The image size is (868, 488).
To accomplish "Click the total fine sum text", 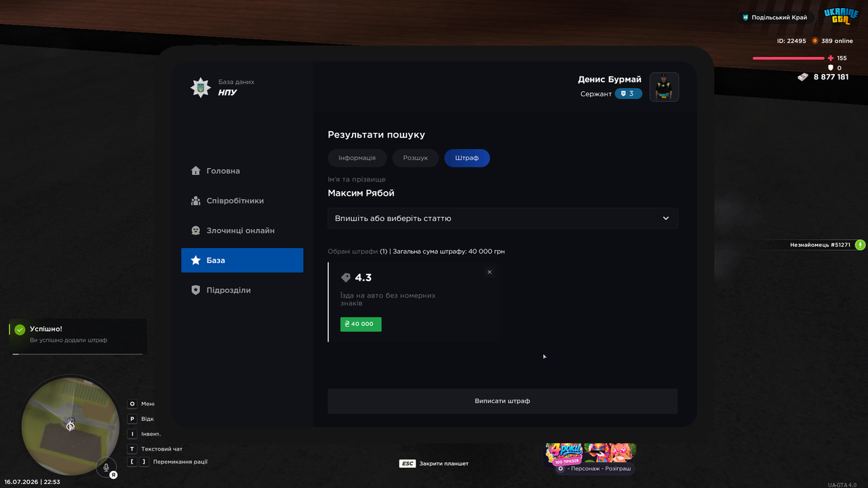I will pos(448,251).
